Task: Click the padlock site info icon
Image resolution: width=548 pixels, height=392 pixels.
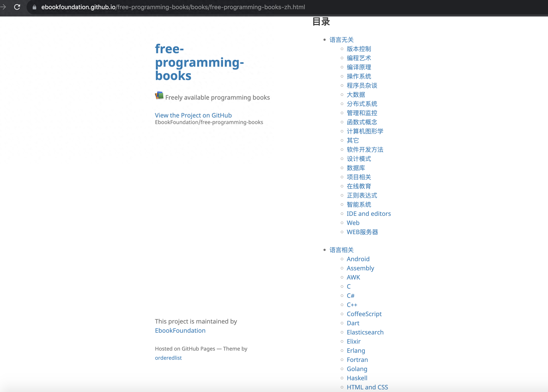Action: [x=34, y=7]
